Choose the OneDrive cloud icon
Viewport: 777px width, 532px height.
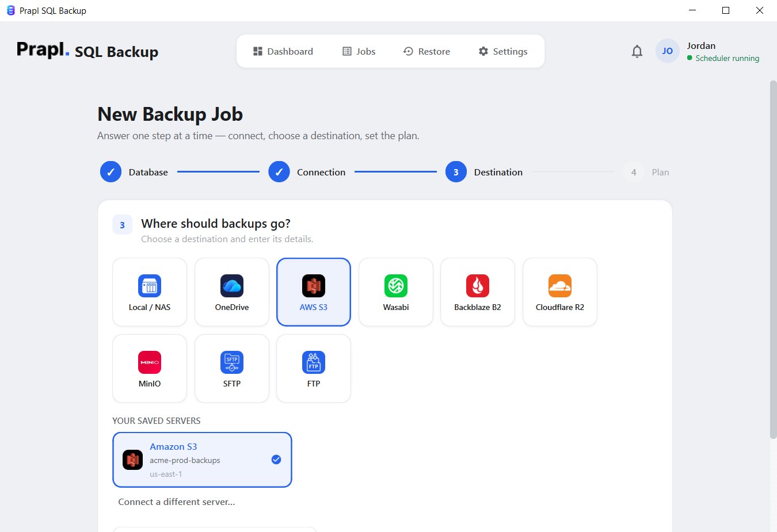point(232,286)
